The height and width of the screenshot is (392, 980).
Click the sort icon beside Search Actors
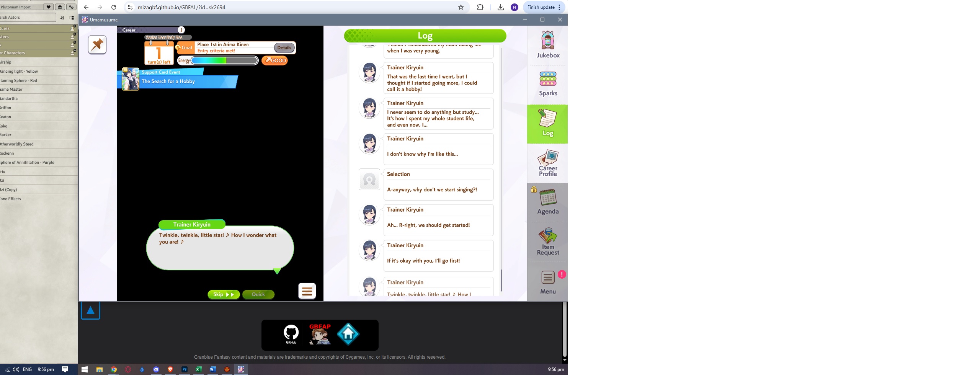coord(62,18)
